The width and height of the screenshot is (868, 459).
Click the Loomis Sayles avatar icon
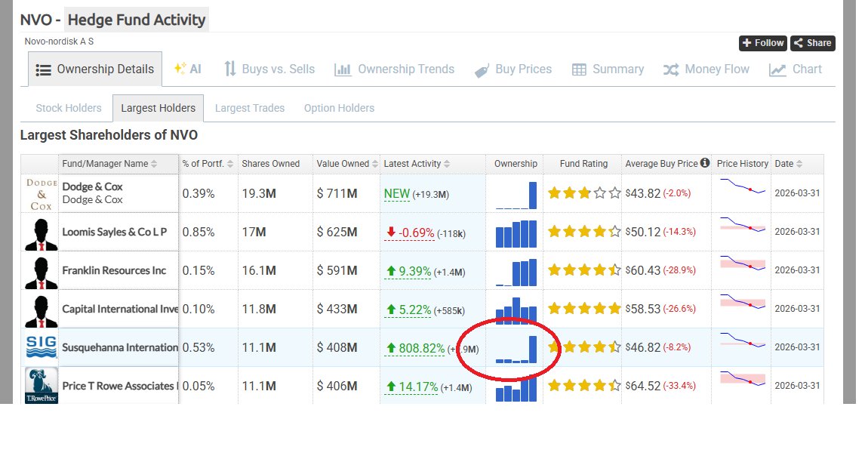(x=42, y=233)
